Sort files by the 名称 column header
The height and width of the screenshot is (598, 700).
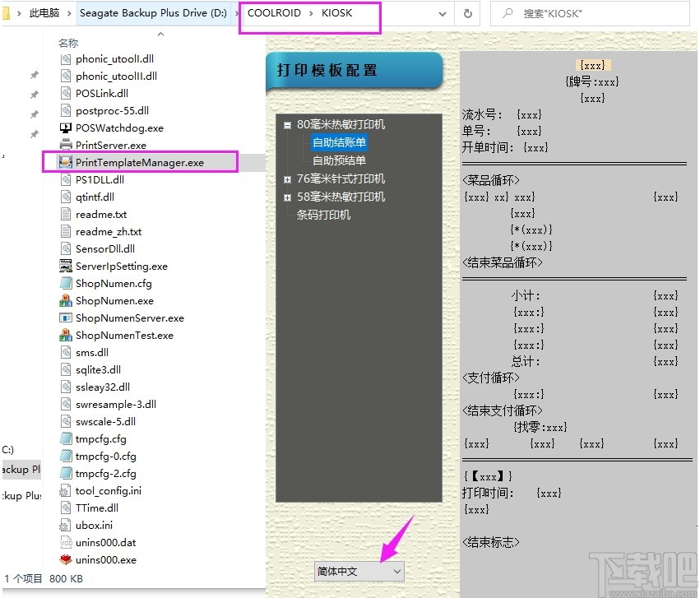click(67, 43)
